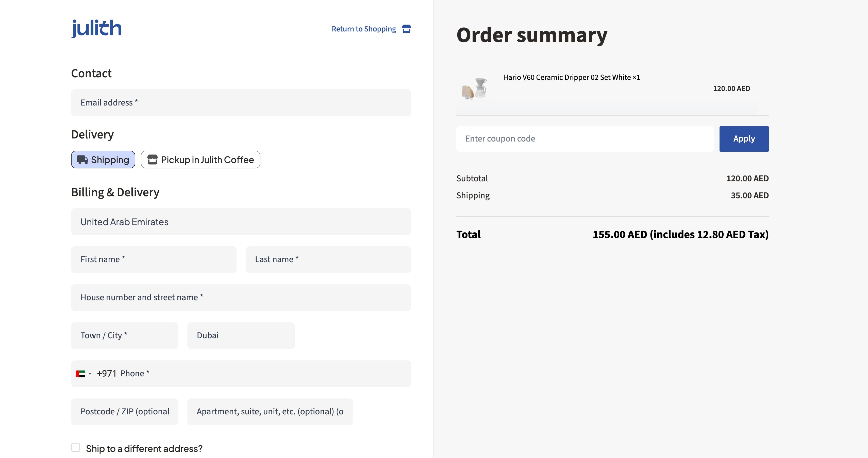Choose Pickup in Julith Coffee delivery
Viewport: 868px width, 458px height.
click(x=201, y=160)
